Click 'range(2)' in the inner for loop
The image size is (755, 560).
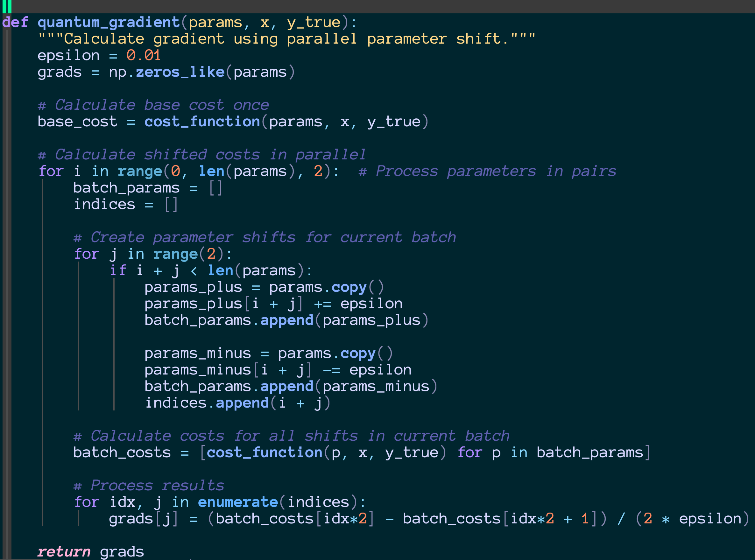coord(188,254)
